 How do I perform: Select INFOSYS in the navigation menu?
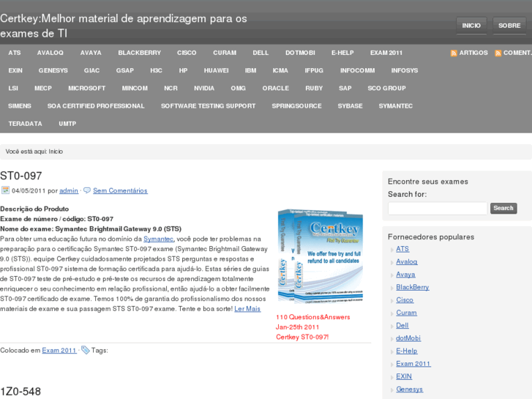click(405, 70)
